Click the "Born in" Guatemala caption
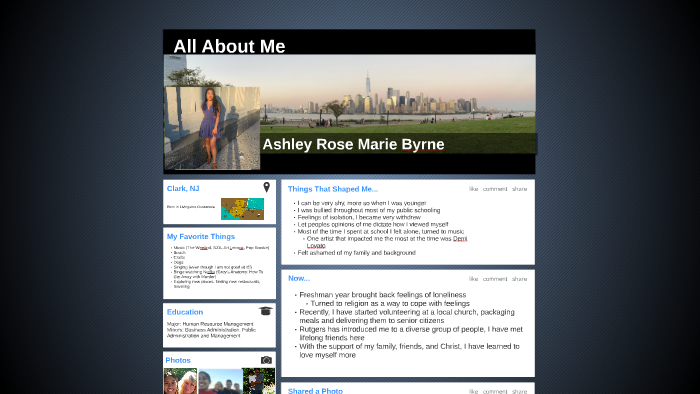The width and height of the screenshot is (700, 394). click(x=191, y=207)
